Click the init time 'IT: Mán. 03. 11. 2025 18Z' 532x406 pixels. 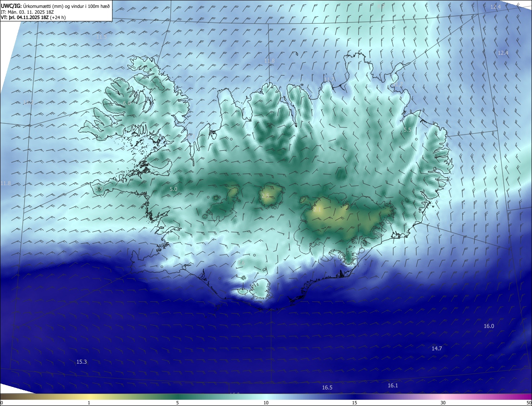click(x=27, y=12)
